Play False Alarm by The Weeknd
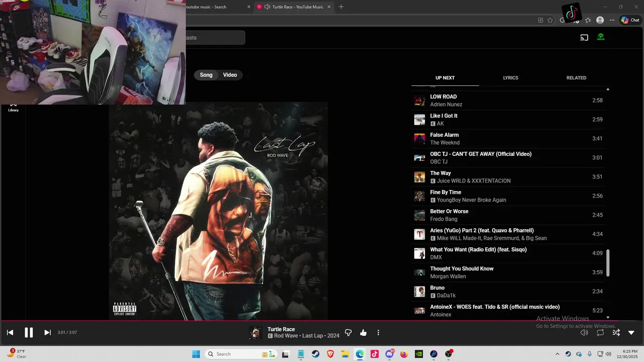The width and height of the screenshot is (644, 362). click(x=509, y=139)
